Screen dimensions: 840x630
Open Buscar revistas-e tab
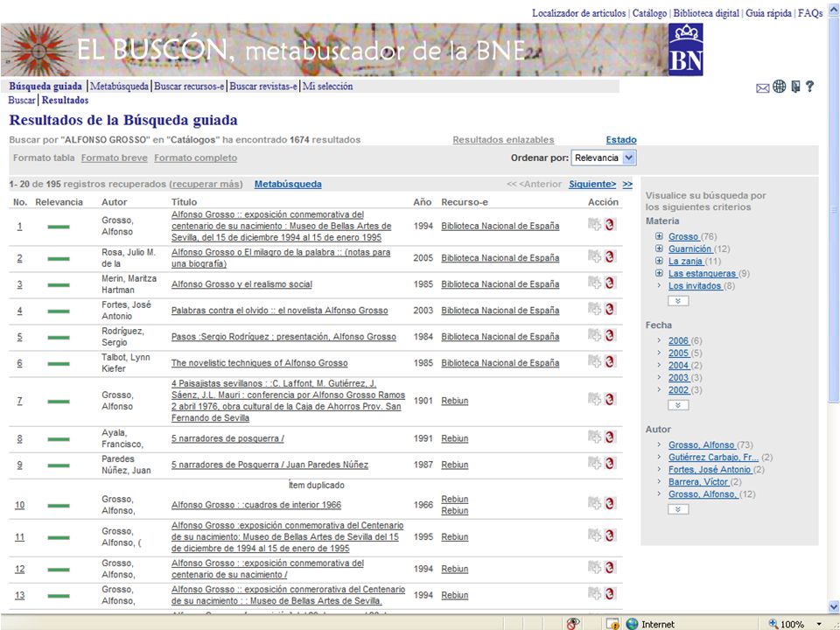point(263,87)
